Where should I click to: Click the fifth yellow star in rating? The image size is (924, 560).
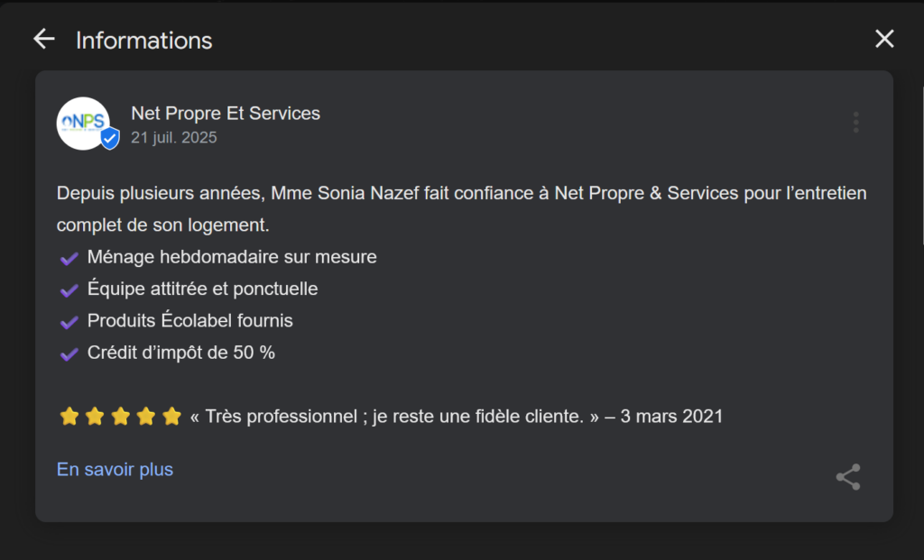point(171,417)
